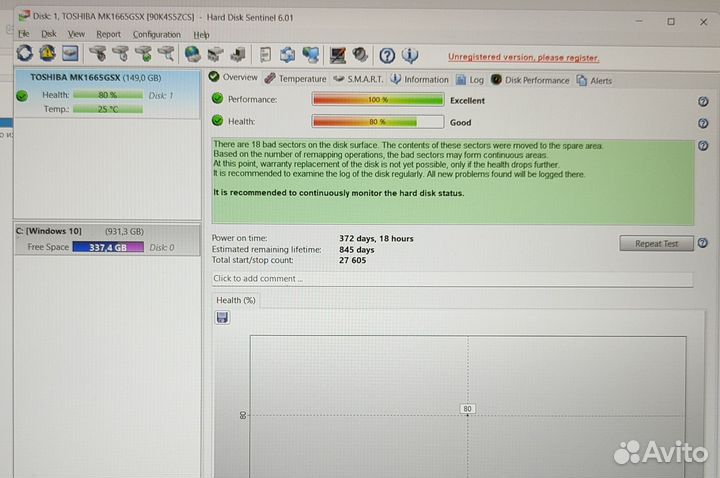This screenshot has width=720, height=478.
Task: Open the Disk menu
Action: point(48,34)
